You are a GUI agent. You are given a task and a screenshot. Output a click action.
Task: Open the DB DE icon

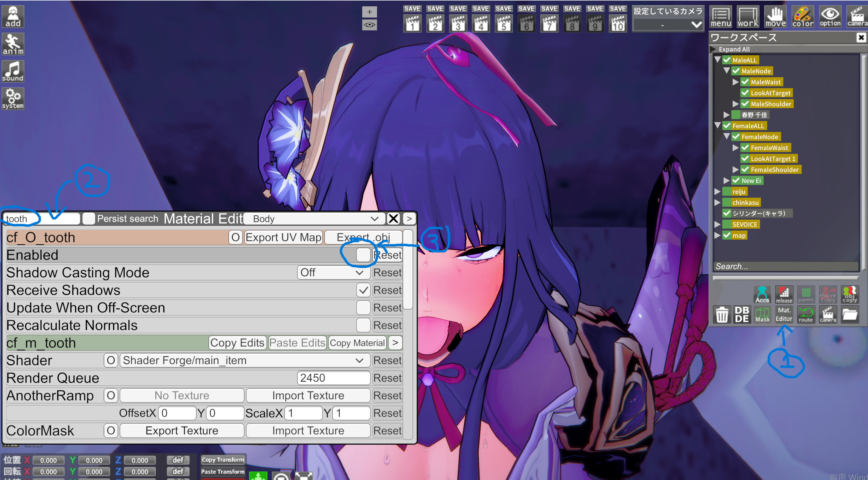coord(742,315)
